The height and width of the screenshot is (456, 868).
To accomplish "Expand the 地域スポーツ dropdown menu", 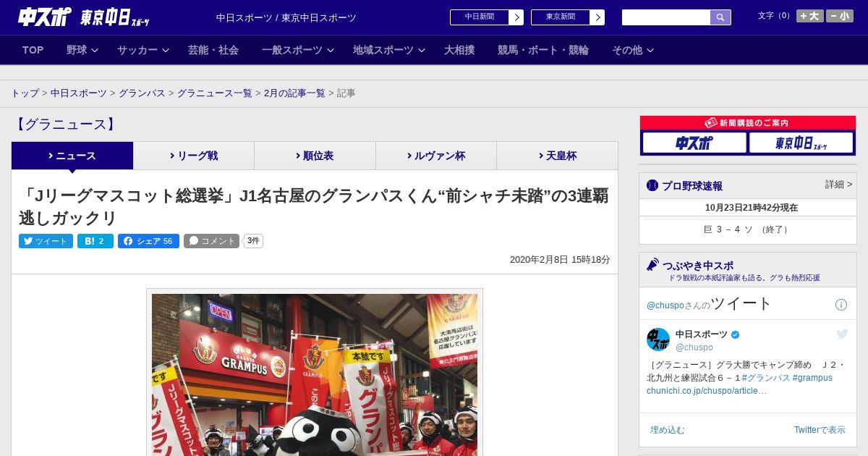I will (389, 50).
